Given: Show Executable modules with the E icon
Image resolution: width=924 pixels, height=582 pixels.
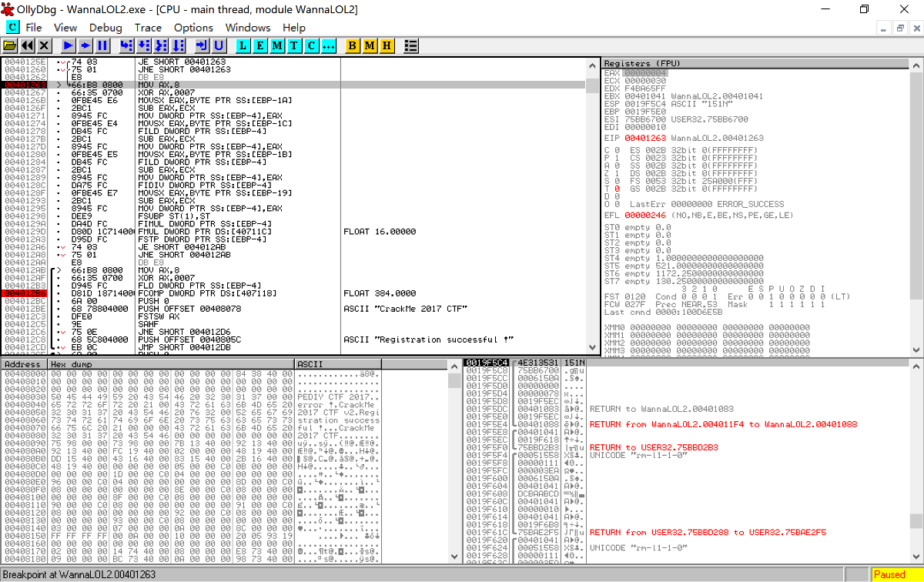Looking at the screenshot, I should click(x=260, y=46).
